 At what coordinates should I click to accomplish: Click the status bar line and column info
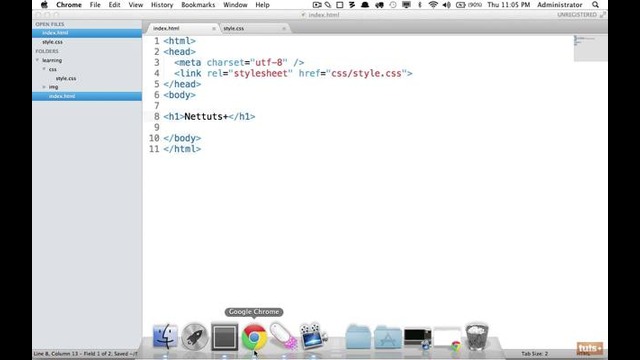[85, 353]
